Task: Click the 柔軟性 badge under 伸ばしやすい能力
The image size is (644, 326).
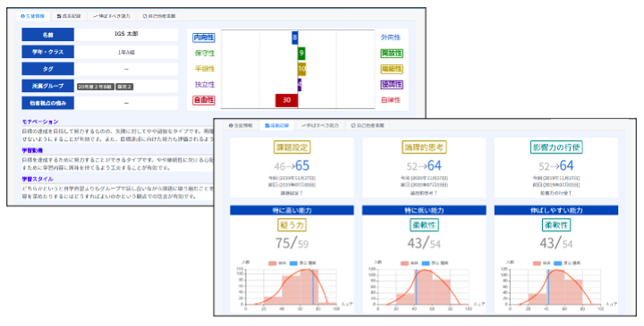Action: (x=556, y=225)
